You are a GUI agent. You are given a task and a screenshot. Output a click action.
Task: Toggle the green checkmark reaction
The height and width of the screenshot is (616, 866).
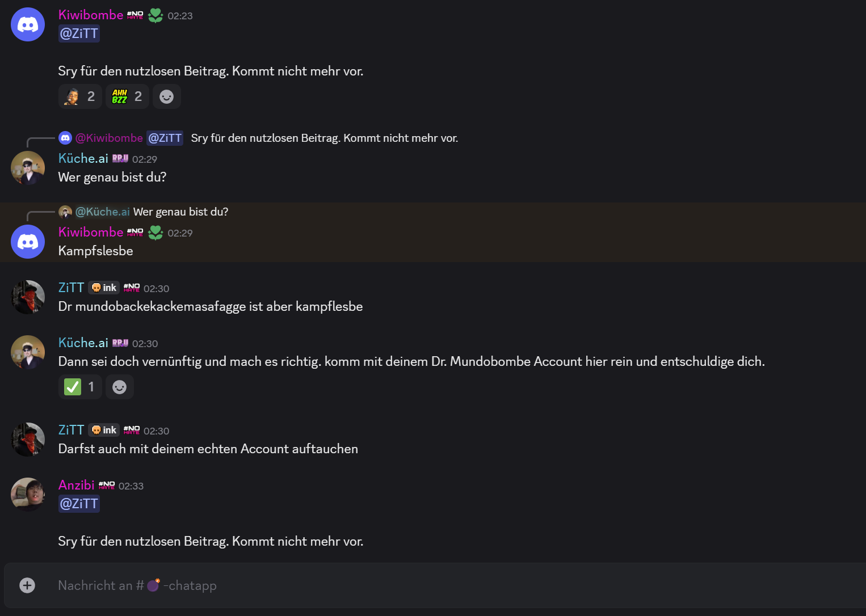click(x=80, y=387)
